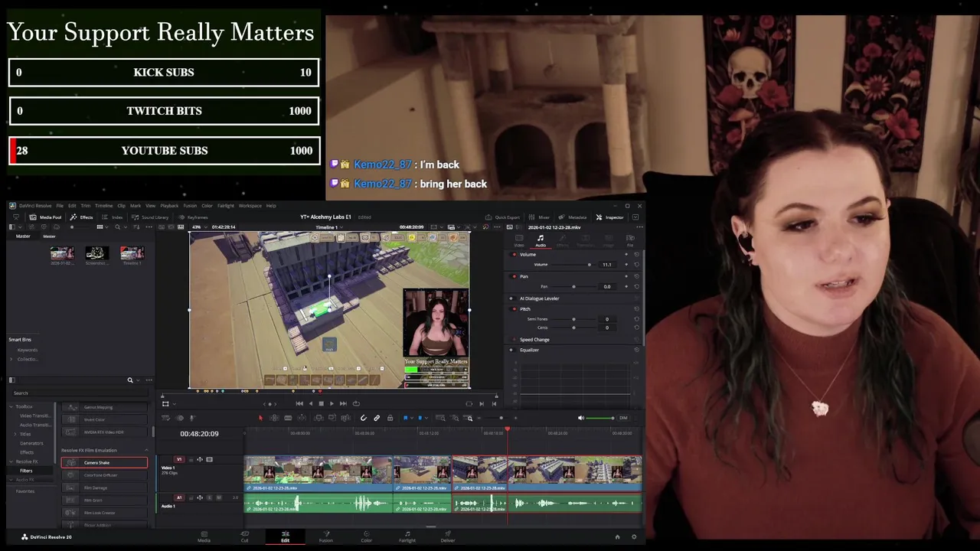Screen dimensions: 980x551
Task: Open the Marker color dropdown arrow
Action: click(x=426, y=418)
